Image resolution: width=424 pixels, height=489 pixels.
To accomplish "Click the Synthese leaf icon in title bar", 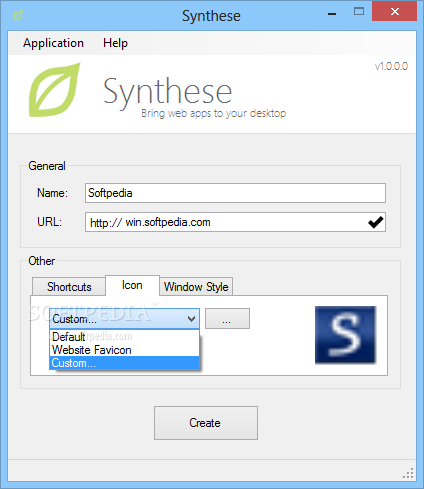I will (x=17, y=15).
